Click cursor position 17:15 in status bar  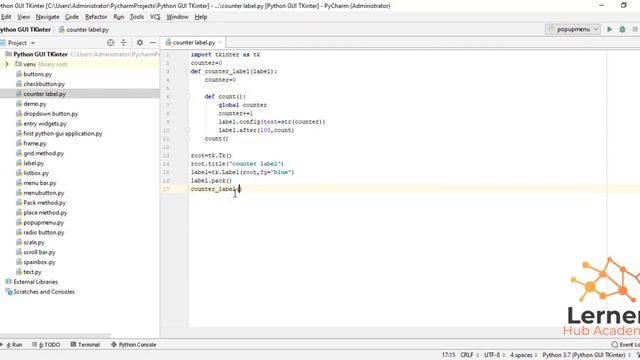click(448, 356)
